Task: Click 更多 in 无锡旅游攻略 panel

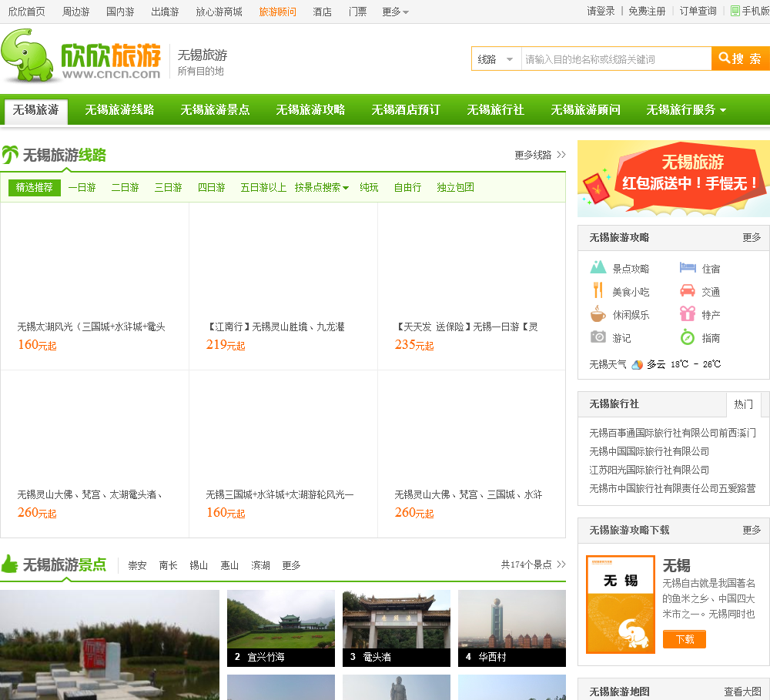Action: click(752, 238)
